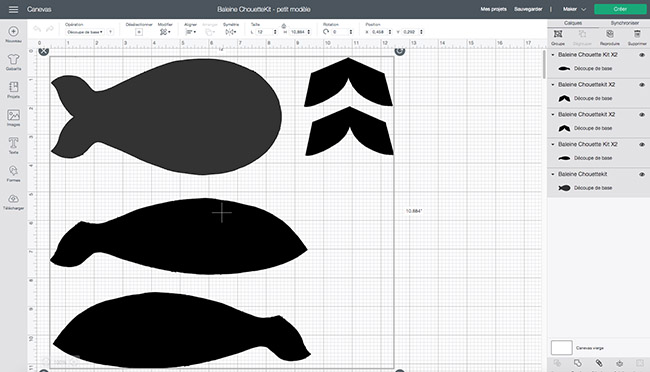Open the disabled Arranger dropdown

[210, 32]
